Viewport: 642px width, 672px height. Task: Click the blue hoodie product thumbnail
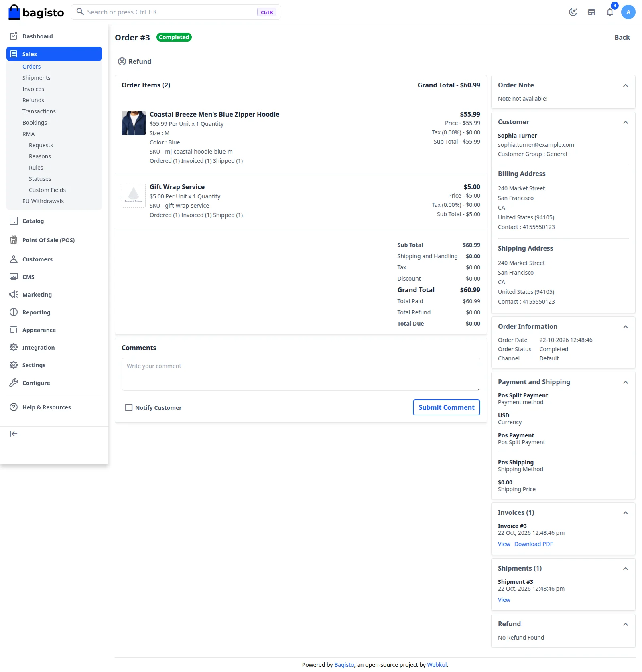coord(134,123)
